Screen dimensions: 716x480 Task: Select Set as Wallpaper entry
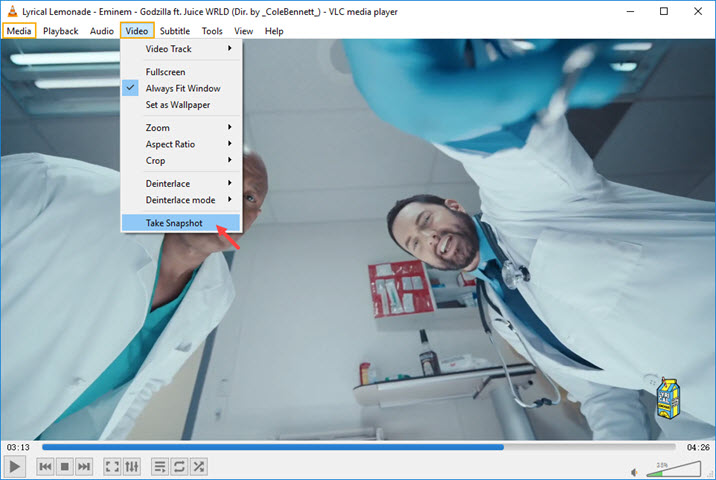(177, 104)
